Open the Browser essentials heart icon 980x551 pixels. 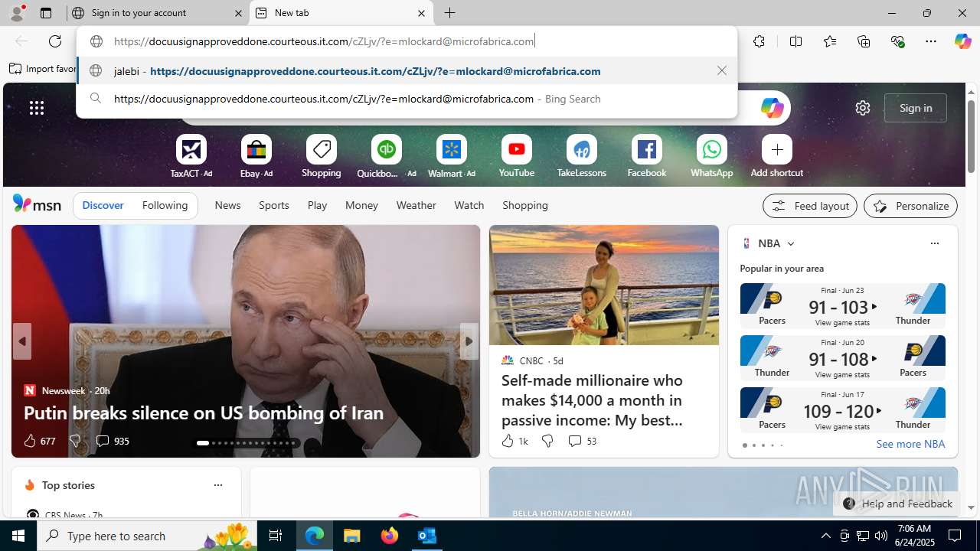pyautogui.click(x=897, y=41)
